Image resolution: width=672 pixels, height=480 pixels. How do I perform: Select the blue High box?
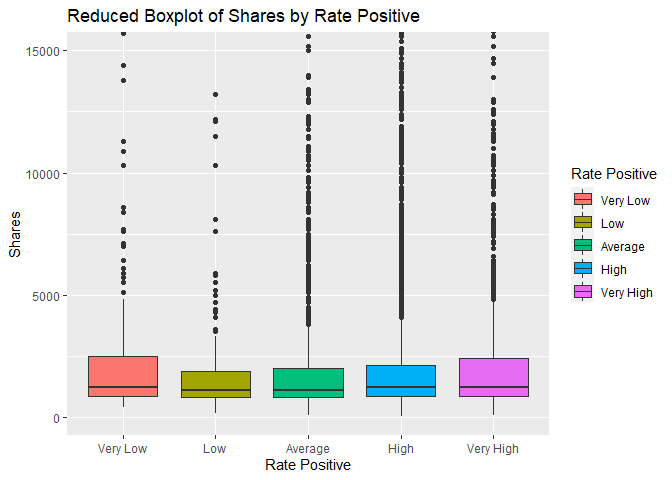click(400, 381)
